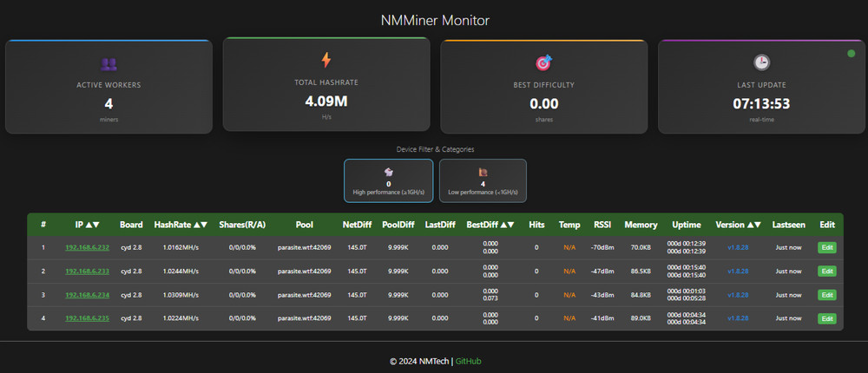This screenshot has width=868, height=373.
Task: Click version v1.8.28 in row 3
Action: pyautogui.click(x=738, y=295)
